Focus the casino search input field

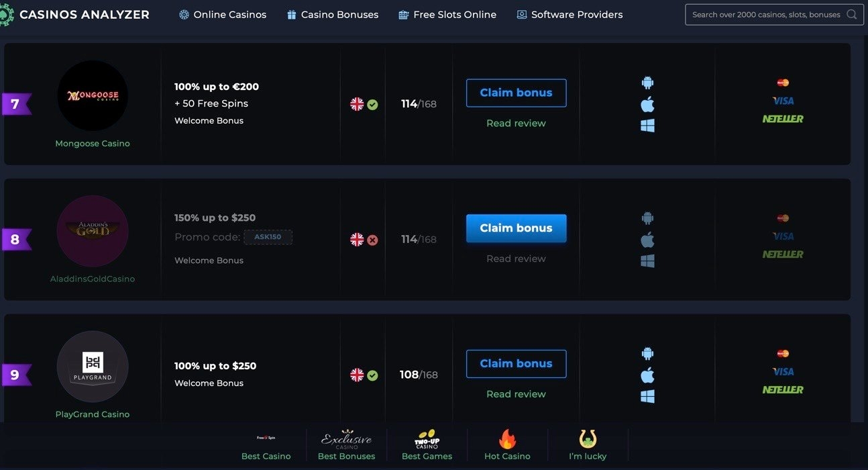tap(774, 14)
